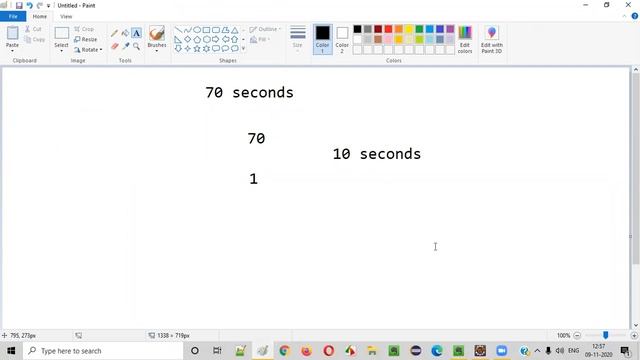Open the shape Outline dropdown
This screenshot has height=360, width=640.
(265, 29)
